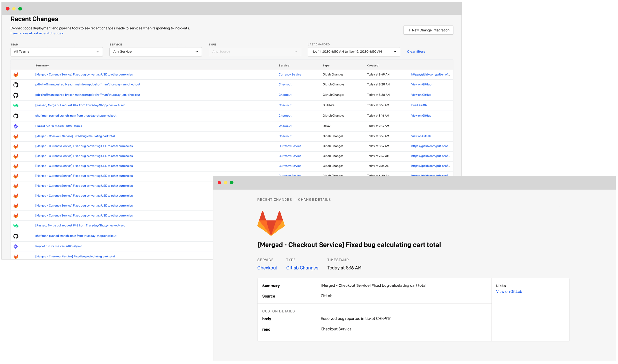Go back via Recent Changes breadcrumb
The width and height of the screenshot is (618, 364).
tap(274, 200)
